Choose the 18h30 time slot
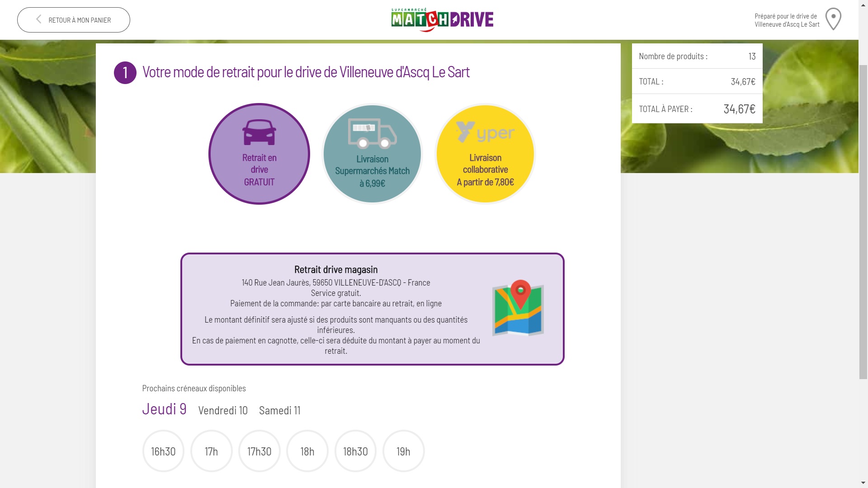Image resolution: width=868 pixels, height=488 pixels. 355,451
